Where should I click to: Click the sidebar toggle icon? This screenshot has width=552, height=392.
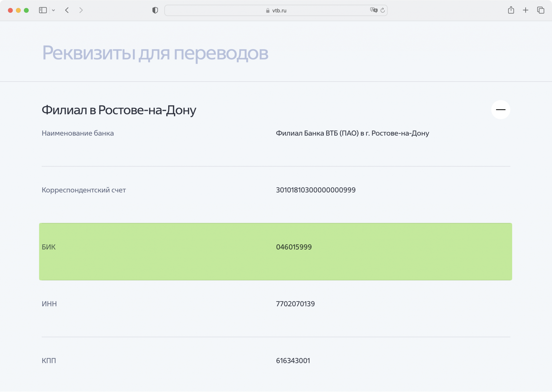click(43, 10)
